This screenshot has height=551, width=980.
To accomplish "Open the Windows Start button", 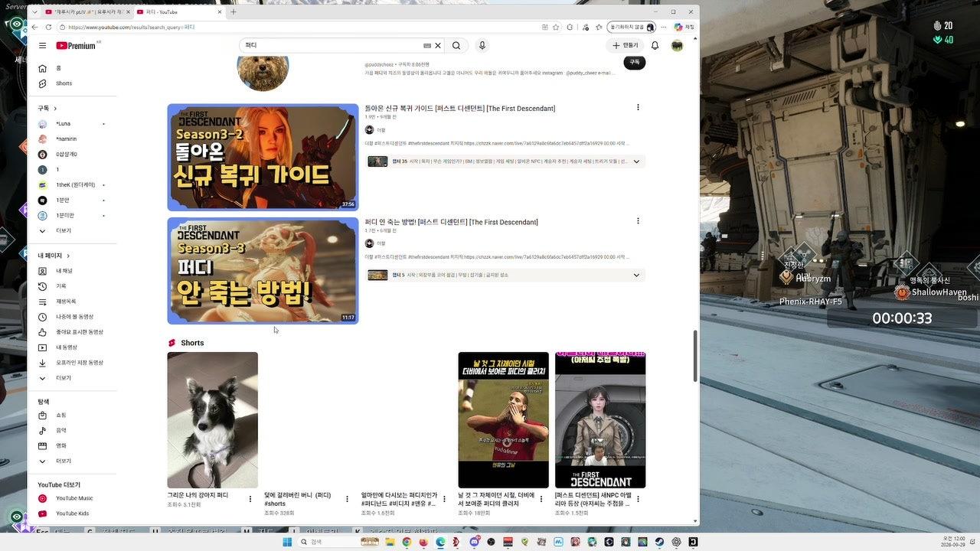I will 287,542.
